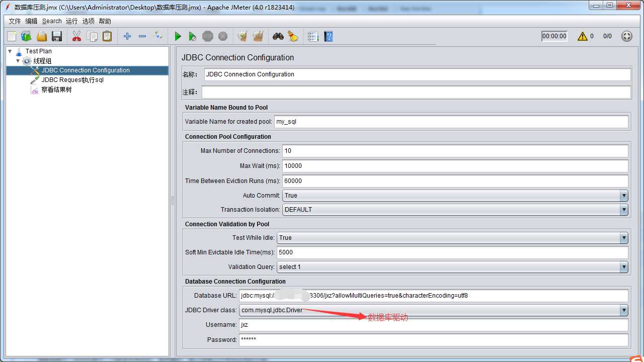Viewport: 644px width, 362px height.
Task: Click the 0/0 thread count display
Action: tap(607, 36)
